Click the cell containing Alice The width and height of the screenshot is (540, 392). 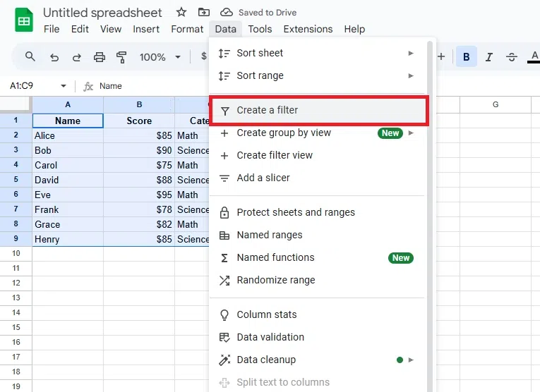[x=68, y=135]
